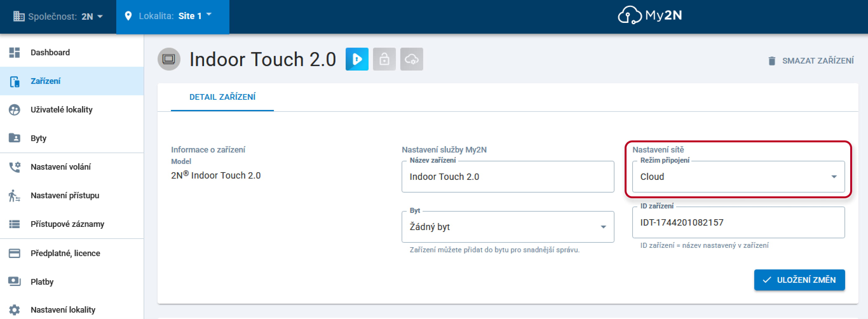Click the Nastavení sítě heading
Screen dimensions: 868x319
coord(658,150)
